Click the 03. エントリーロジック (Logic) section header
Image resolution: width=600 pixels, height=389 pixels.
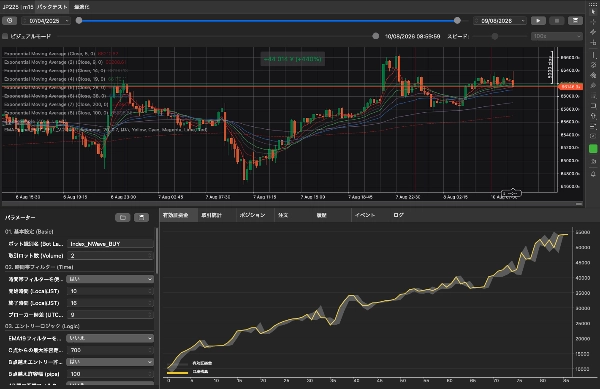(x=42, y=326)
